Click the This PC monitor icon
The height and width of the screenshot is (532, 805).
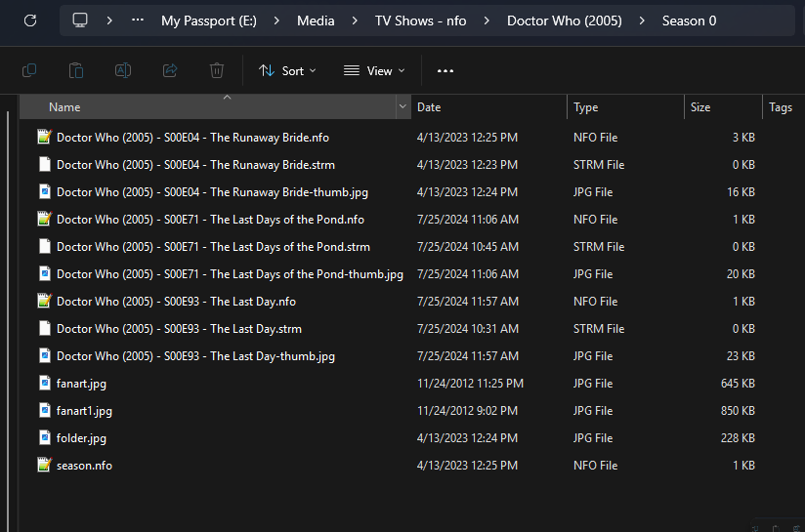point(80,20)
